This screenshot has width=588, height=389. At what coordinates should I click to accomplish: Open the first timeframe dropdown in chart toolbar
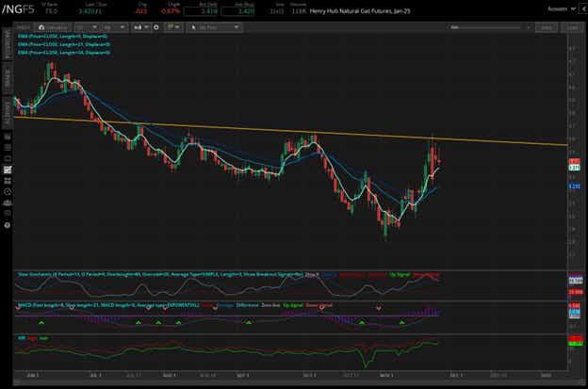point(87,27)
